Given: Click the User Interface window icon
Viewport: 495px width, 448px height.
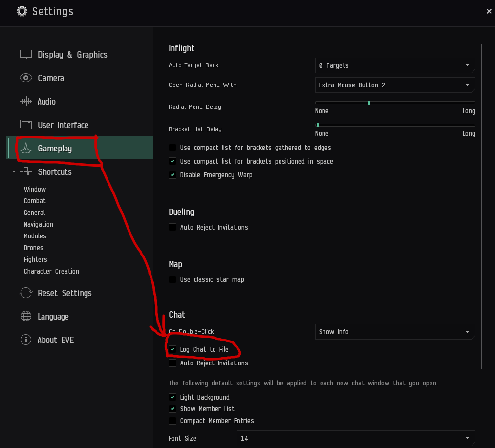Looking at the screenshot, I should [26, 125].
